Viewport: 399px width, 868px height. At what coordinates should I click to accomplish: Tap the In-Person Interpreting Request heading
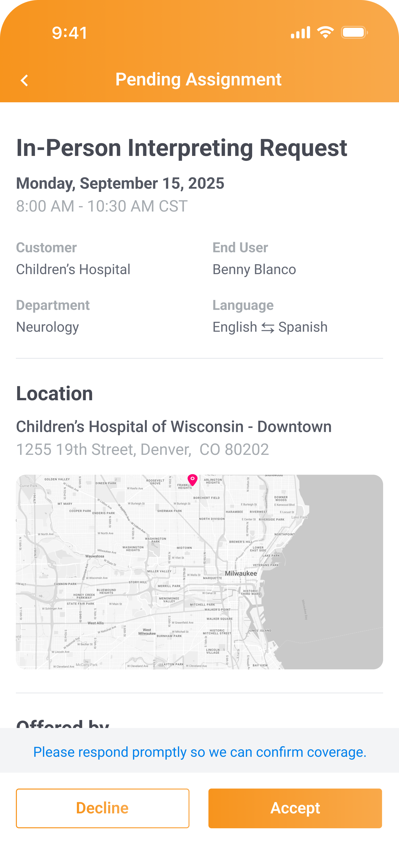tap(182, 148)
